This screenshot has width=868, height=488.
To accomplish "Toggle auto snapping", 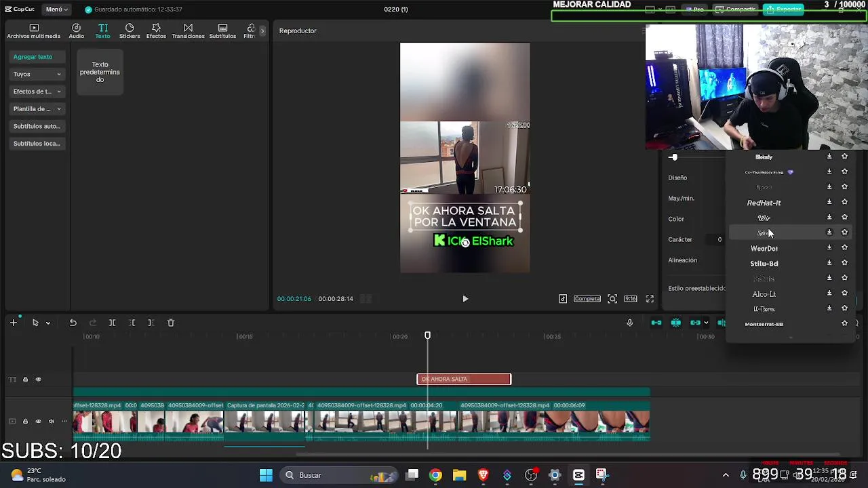I will tap(676, 323).
